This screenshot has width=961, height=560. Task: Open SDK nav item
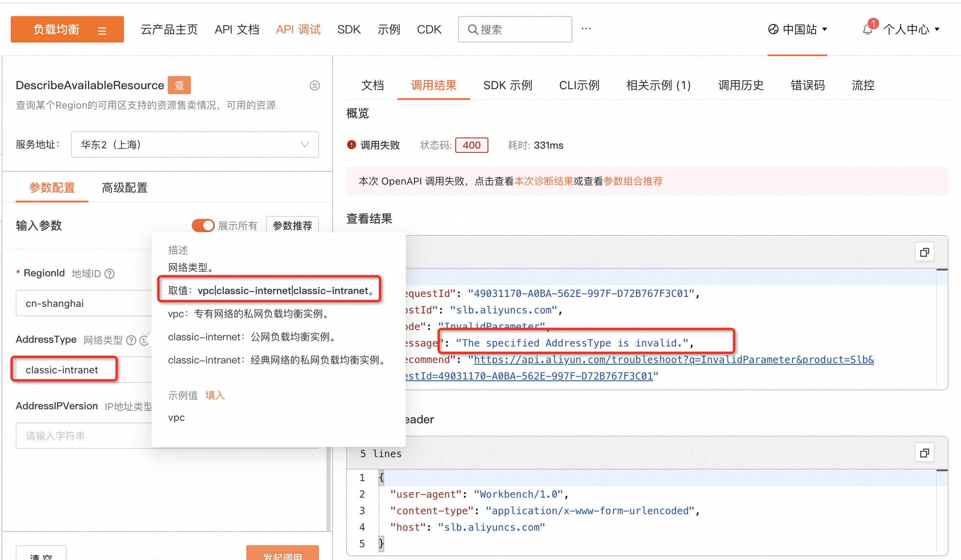click(x=349, y=29)
